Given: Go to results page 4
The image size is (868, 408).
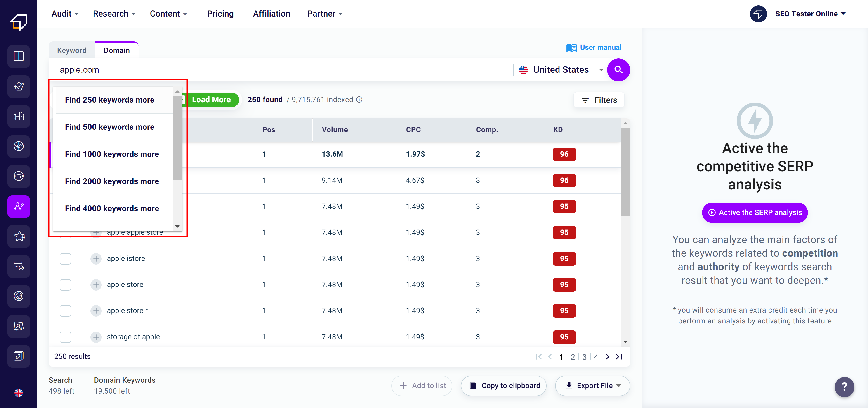Looking at the screenshot, I should 596,357.
